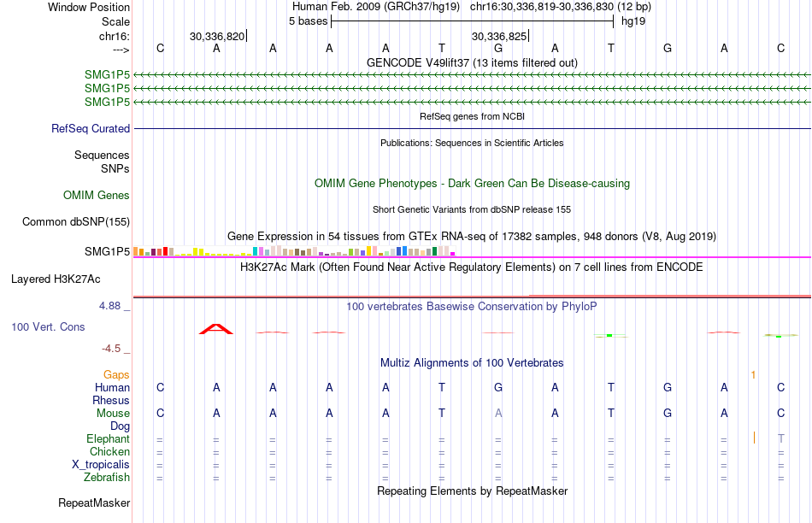
Task: Click the X_tropicalis alignment row label
Action: (x=101, y=465)
